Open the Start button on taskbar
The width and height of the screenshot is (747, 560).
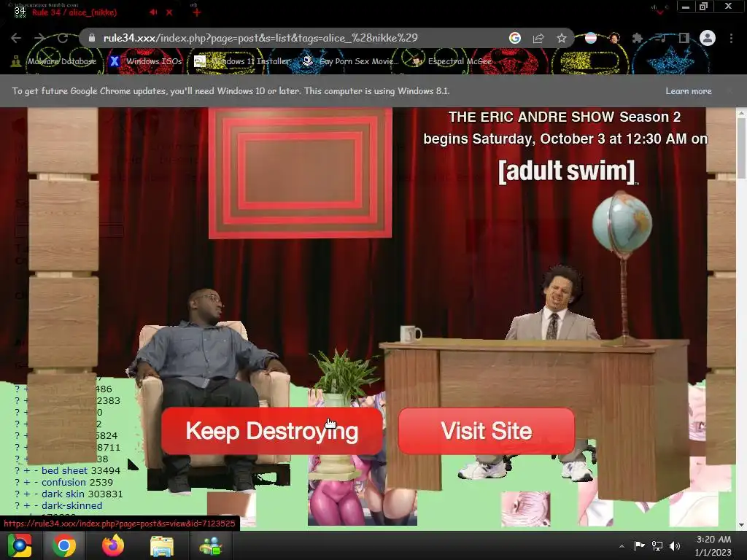(x=20, y=545)
